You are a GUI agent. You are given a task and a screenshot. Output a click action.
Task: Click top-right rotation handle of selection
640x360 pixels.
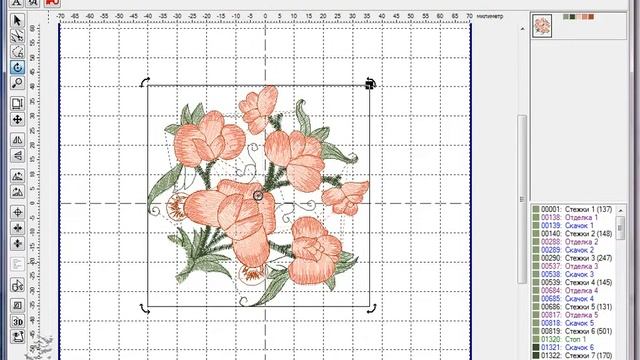[371, 83]
